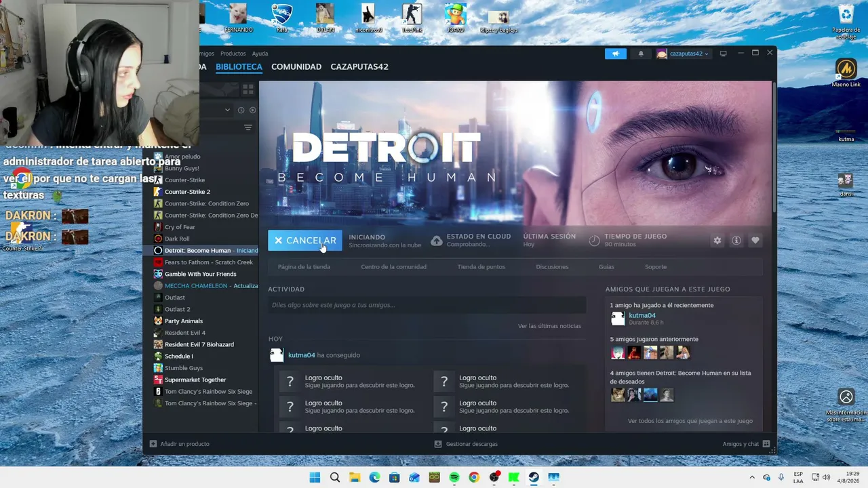Cancel the Detroit game launch
Viewport: 868px width, 488px height.
pos(305,241)
